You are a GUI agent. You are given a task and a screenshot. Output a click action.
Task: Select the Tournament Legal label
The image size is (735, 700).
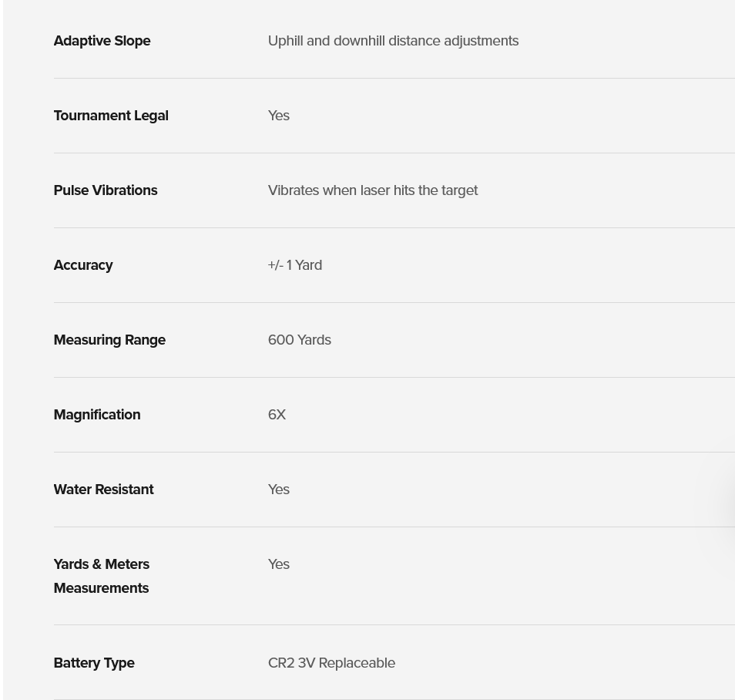coord(111,116)
